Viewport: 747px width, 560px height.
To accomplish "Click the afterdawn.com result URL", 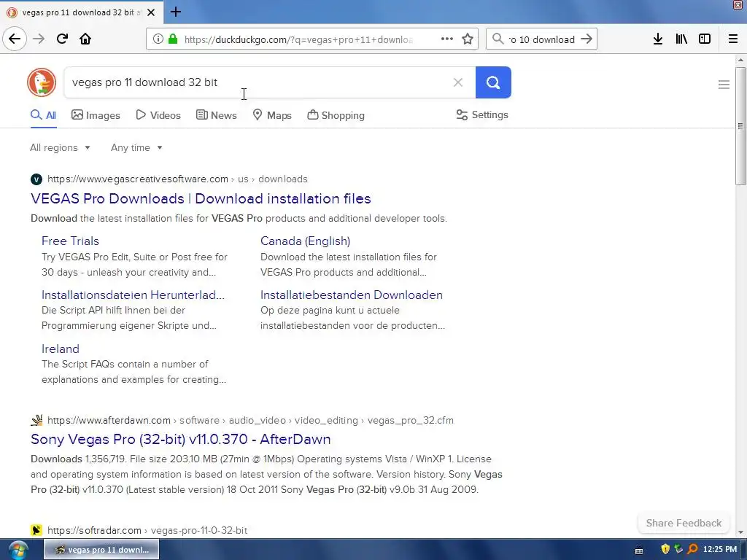I will (251, 420).
